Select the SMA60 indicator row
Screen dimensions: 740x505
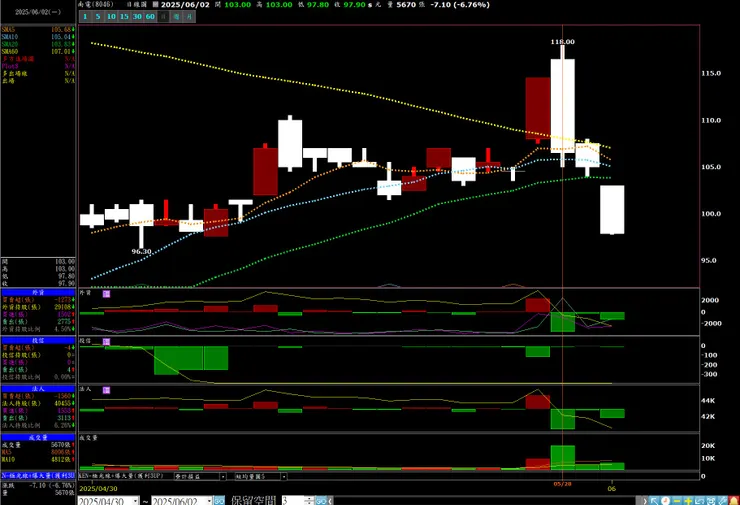click(x=38, y=51)
